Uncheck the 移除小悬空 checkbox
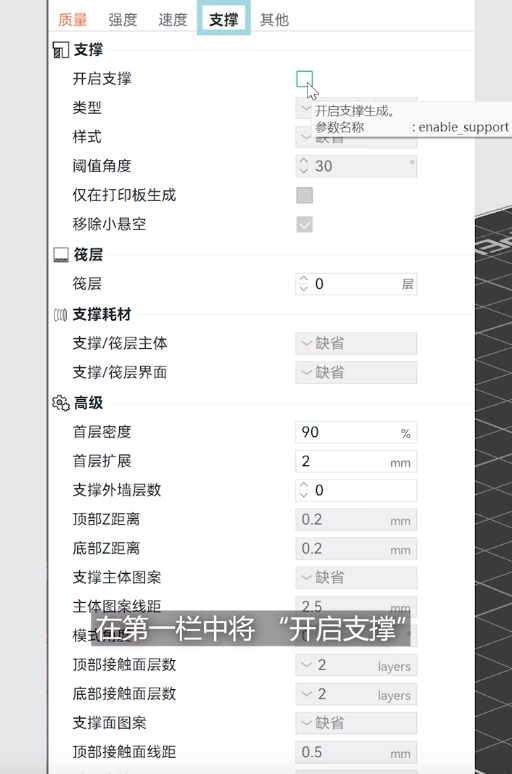 [305, 224]
